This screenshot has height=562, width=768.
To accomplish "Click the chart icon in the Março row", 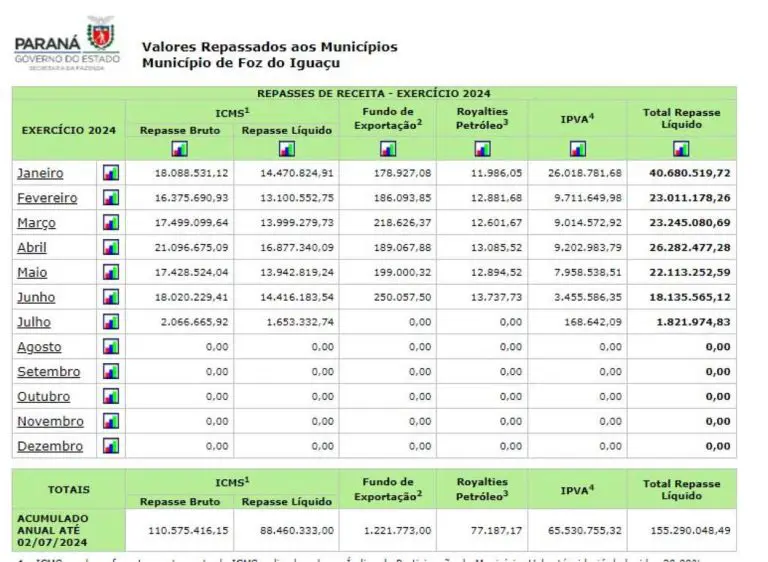I will (111, 223).
